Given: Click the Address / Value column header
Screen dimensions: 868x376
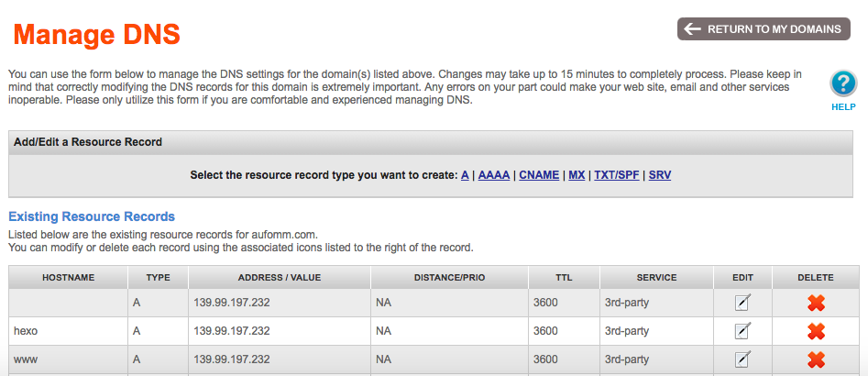Looking at the screenshot, I should (x=279, y=277).
